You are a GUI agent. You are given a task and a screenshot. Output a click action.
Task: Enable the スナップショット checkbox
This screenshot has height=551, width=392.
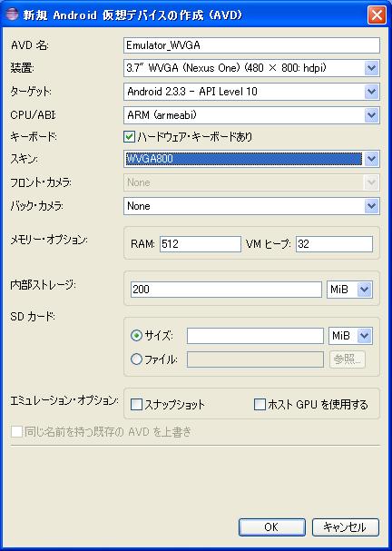coord(136,405)
